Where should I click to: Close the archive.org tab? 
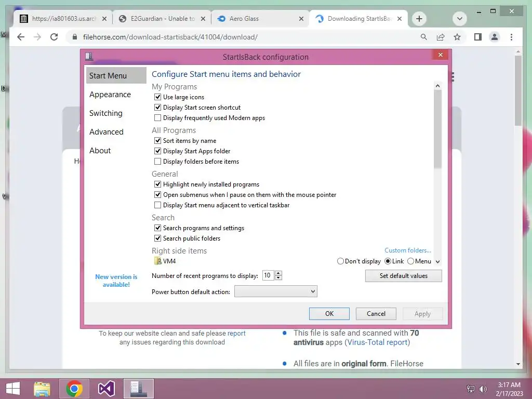pyautogui.click(x=104, y=19)
